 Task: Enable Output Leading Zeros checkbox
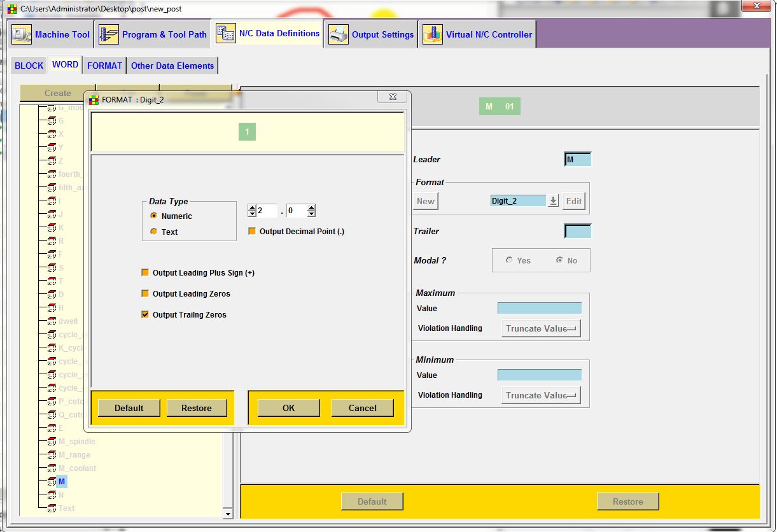pos(145,294)
